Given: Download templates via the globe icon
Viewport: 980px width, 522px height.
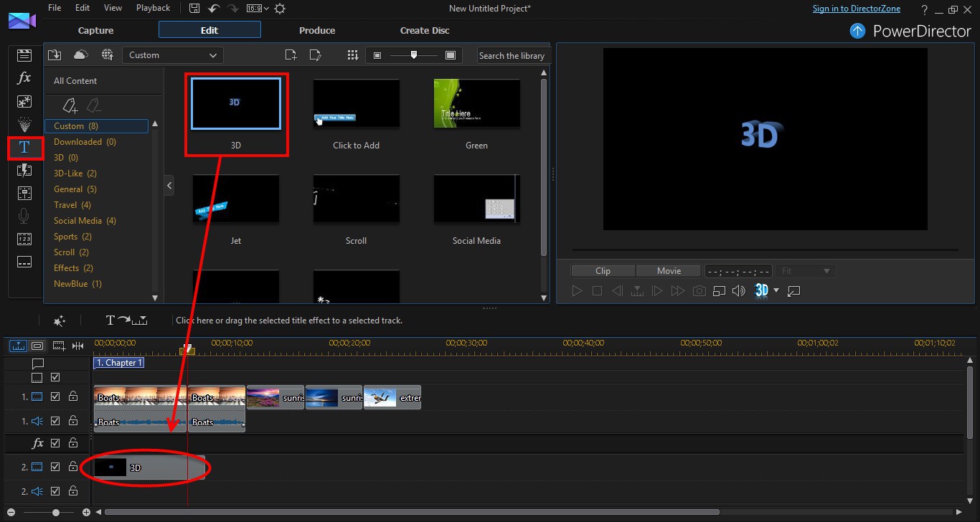Looking at the screenshot, I should tap(107, 55).
